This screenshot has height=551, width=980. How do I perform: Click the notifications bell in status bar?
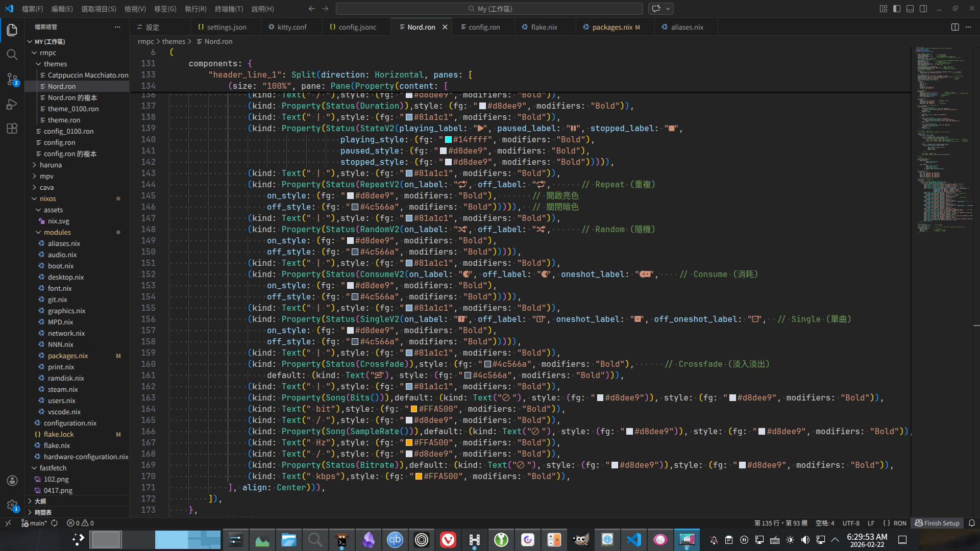pos(972,523)
